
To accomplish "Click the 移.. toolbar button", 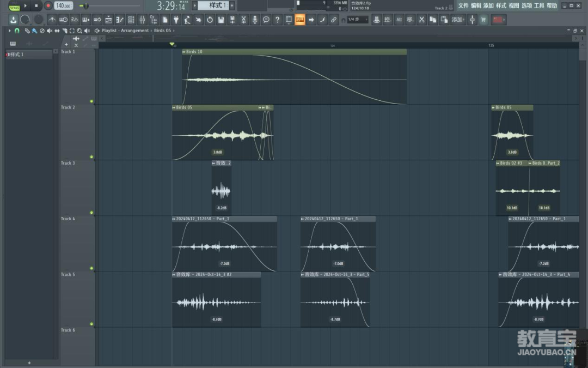I will click(411, 20).
